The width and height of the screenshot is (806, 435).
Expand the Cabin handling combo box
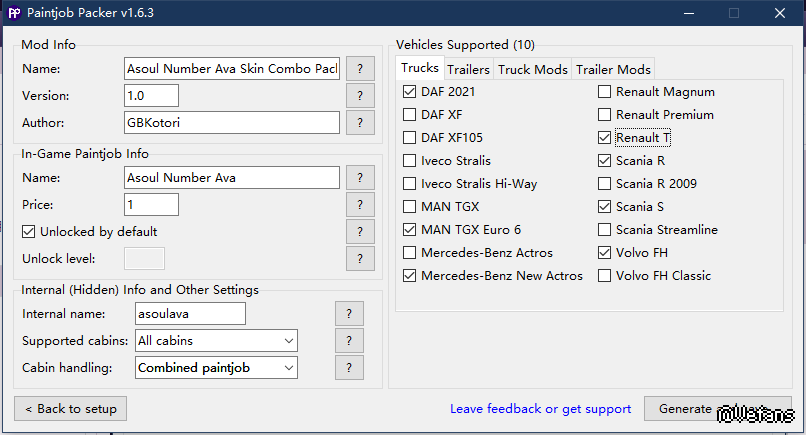216,368
